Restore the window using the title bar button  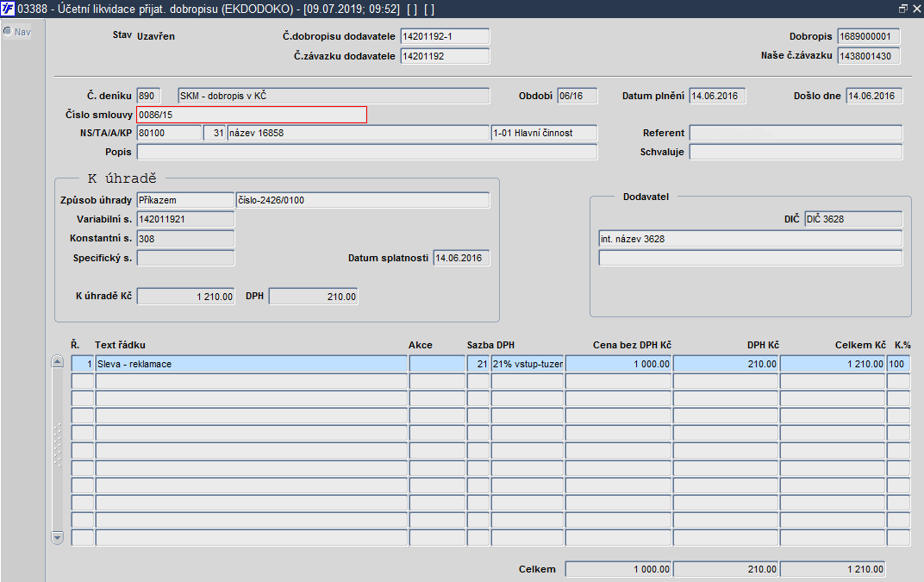[x=902, y=9]
